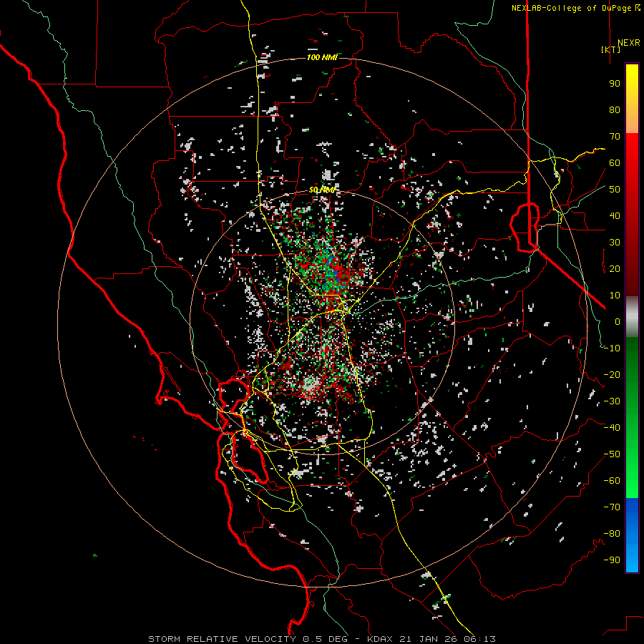This screenshot has height=644, width=644.
Task: Click the 50 value on velocity scale
Action: [615, 190]
